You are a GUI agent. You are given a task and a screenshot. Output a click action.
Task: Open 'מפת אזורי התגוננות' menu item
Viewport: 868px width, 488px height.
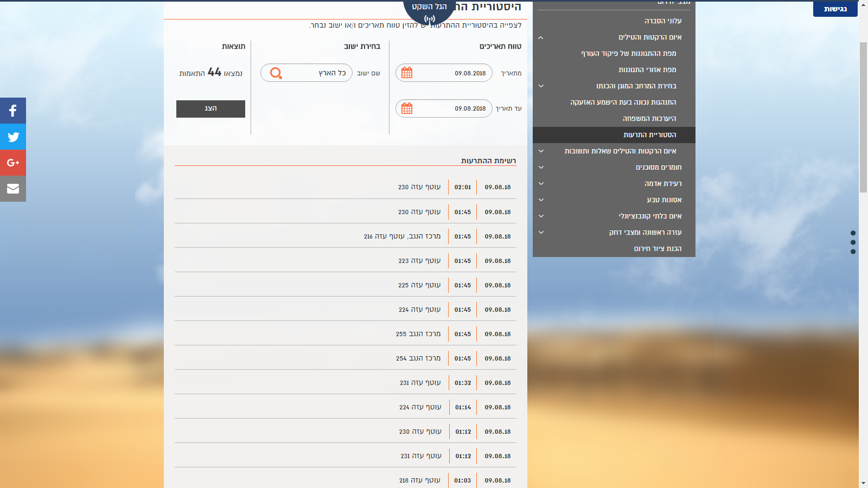[647, 70]
